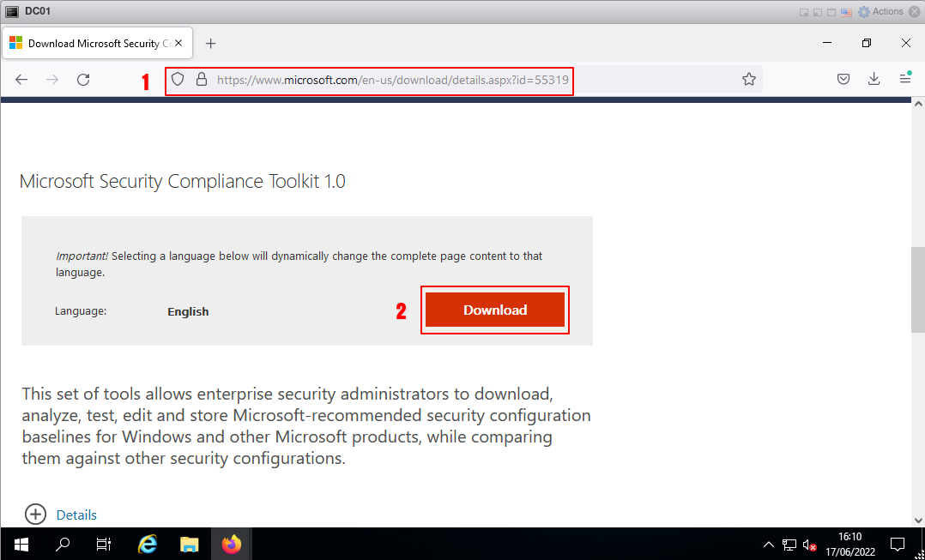This screenshot has width=925, height=560.
Task: Show hidden system tray icons chevron
Action: (x=768, y=545)
